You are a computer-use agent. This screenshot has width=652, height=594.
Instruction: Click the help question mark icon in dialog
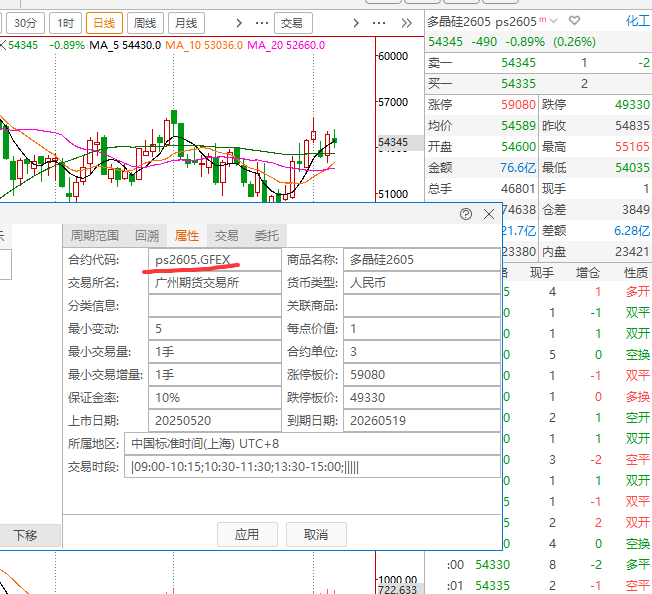coord(466,214)
